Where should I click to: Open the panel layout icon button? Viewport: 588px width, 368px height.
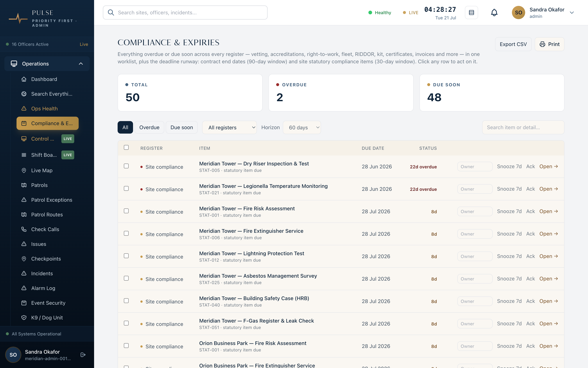(x=471, y=12)
